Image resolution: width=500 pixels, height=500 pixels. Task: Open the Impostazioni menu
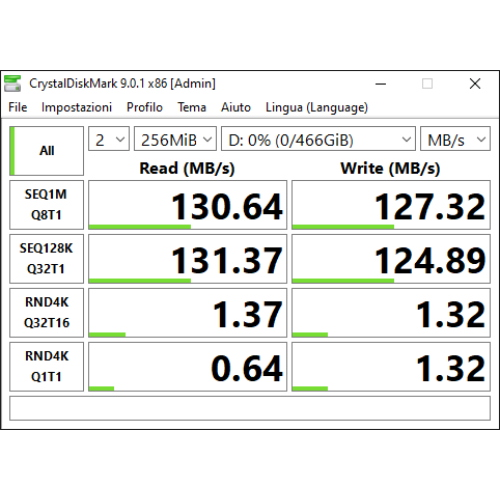tap(76, 107)
